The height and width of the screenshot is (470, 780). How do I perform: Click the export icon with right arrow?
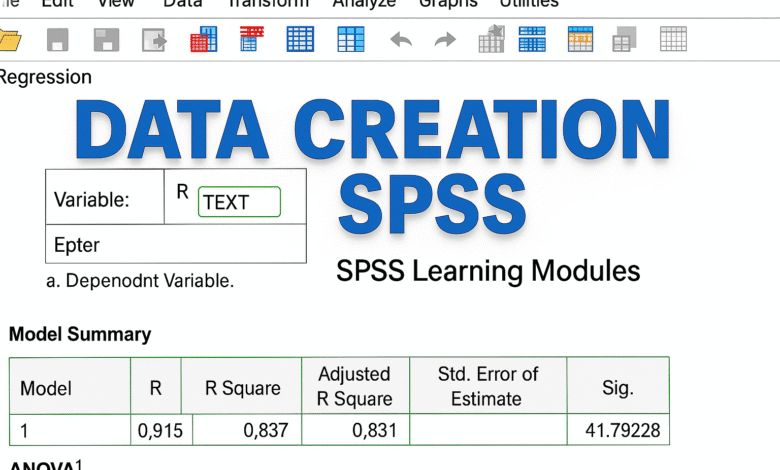tap(154, 40)
